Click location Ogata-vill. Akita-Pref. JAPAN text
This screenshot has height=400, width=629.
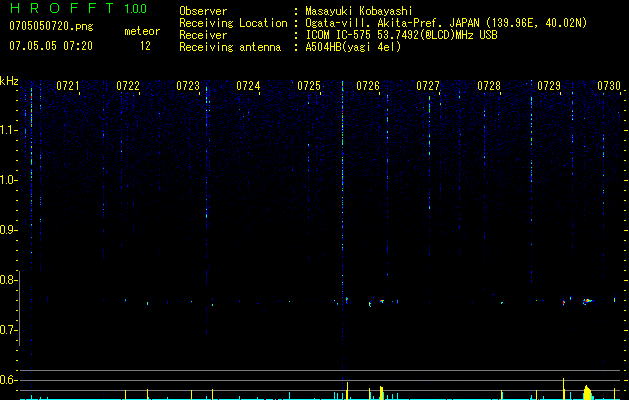[x=391, y=23]
